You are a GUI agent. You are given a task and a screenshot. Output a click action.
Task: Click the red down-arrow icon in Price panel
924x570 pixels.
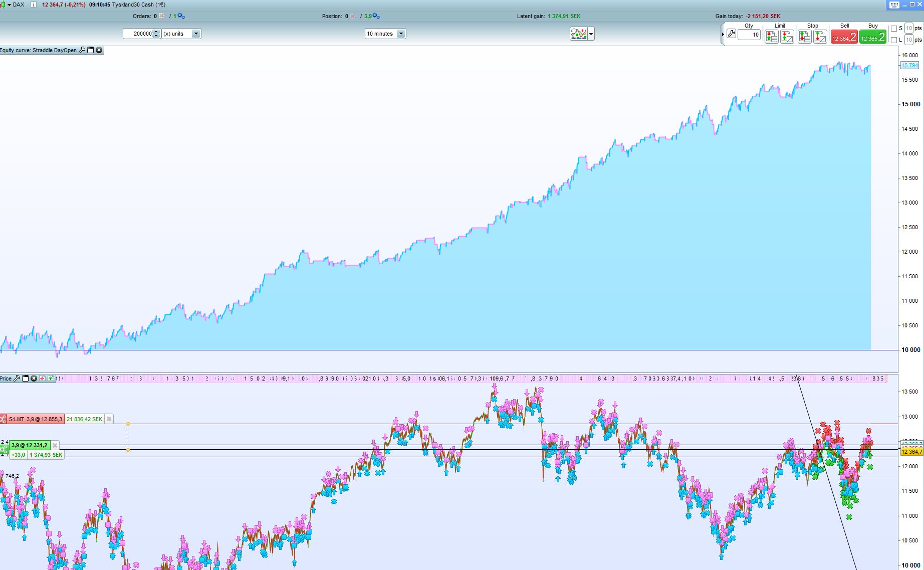42,378
